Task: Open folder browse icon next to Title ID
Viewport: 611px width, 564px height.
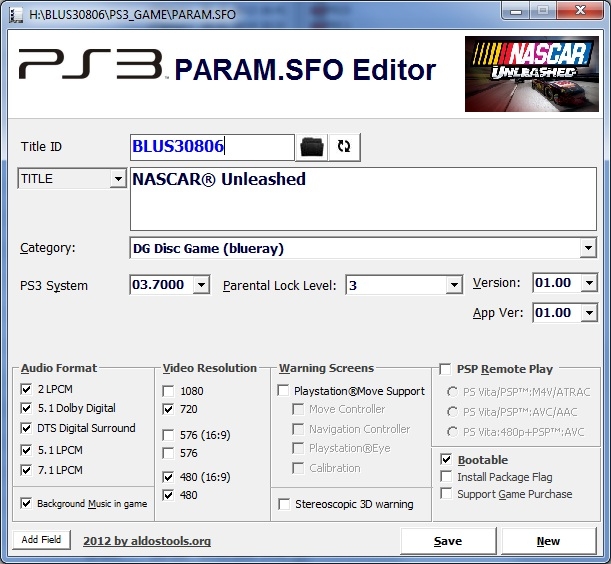Action: coord(312,147)
